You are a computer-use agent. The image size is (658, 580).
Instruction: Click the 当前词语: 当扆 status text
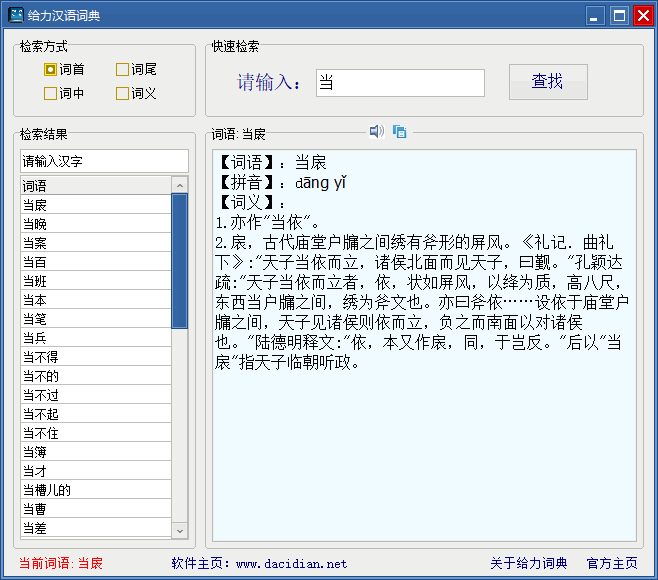(61, 563)
